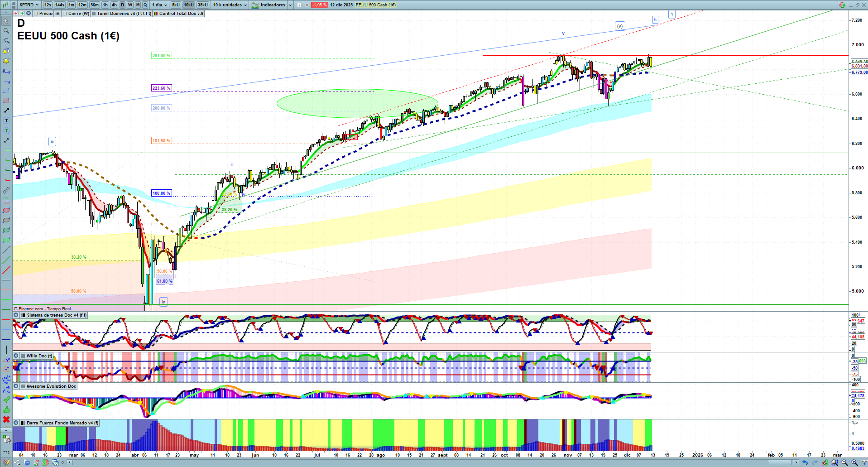The width and height of the screenshot is (868, 467).
Task: Select the green diagonal line tool
Action: coord(6,260)
